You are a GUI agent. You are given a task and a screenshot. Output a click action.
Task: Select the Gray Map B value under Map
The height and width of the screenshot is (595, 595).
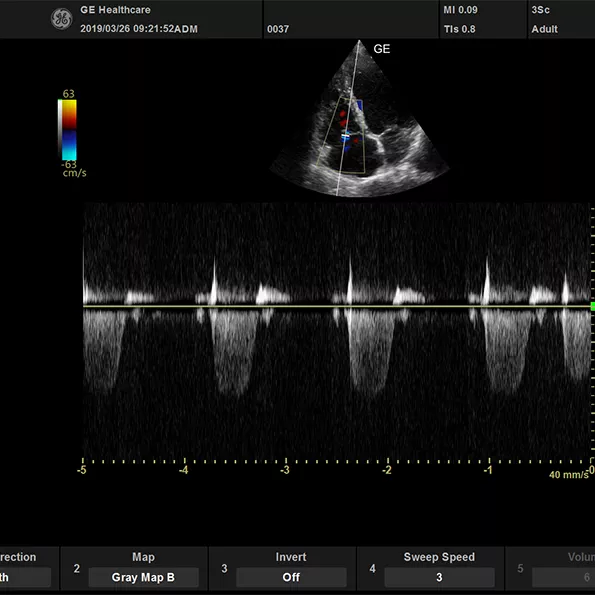pos(143,577)
